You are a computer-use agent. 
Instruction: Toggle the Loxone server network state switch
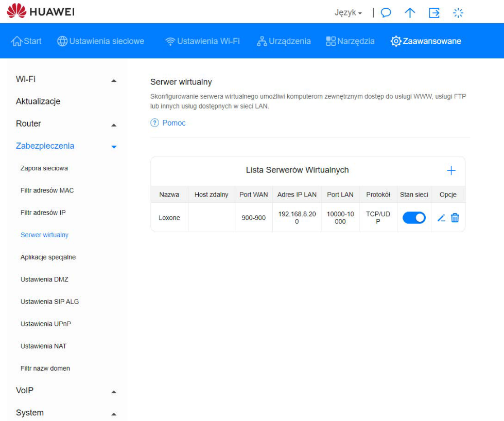click(414, 218)
